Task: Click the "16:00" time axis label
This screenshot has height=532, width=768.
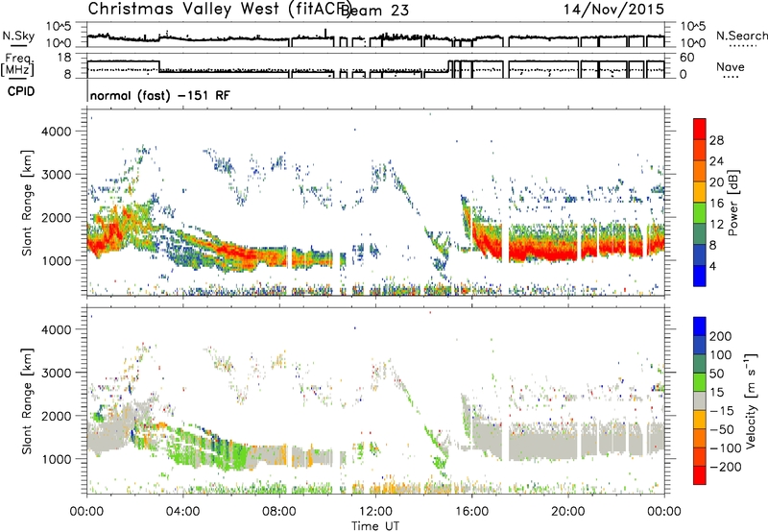Action: 471,512
